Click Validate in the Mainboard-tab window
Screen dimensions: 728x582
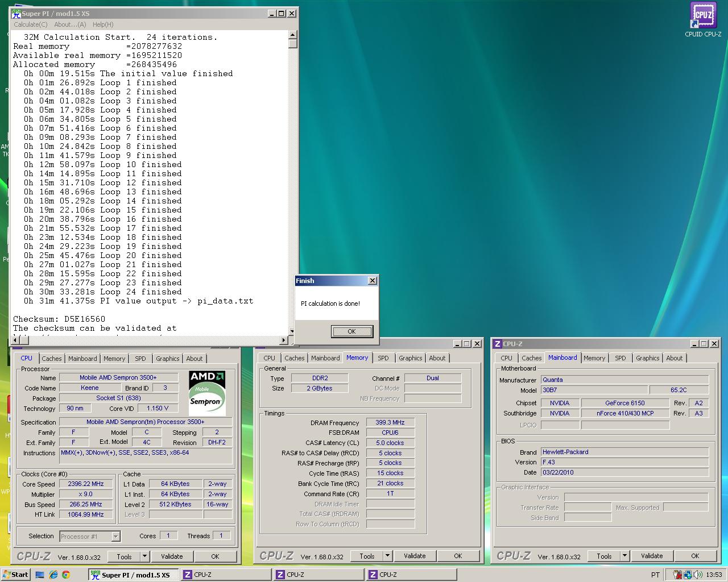click(x=652, y=556)
